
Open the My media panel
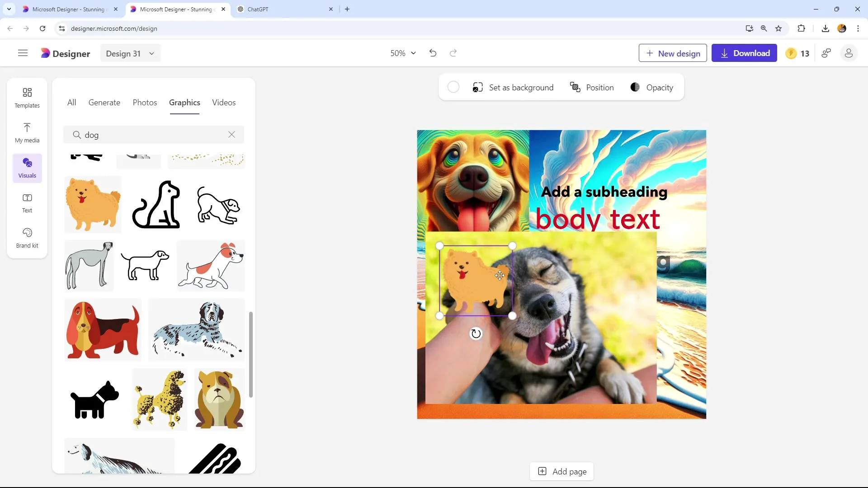[x=27, y=133]
